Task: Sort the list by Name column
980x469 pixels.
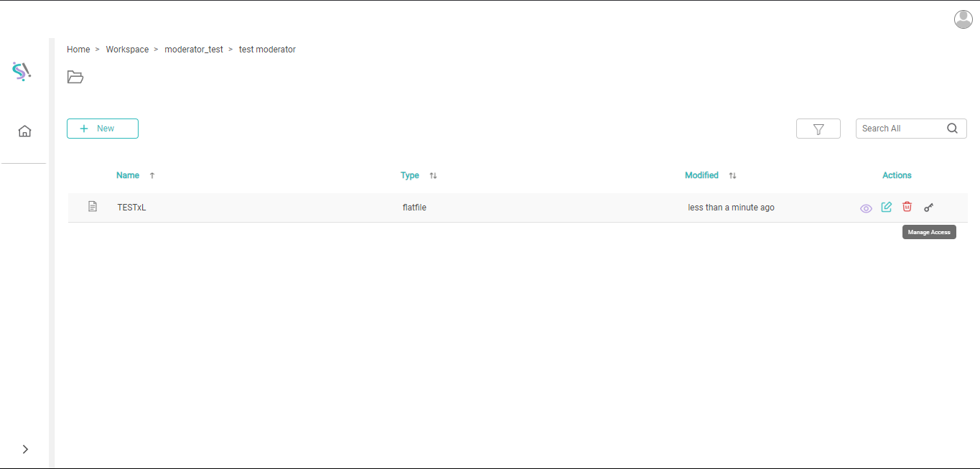Action: pyautogui.click(x=128, y=175)
